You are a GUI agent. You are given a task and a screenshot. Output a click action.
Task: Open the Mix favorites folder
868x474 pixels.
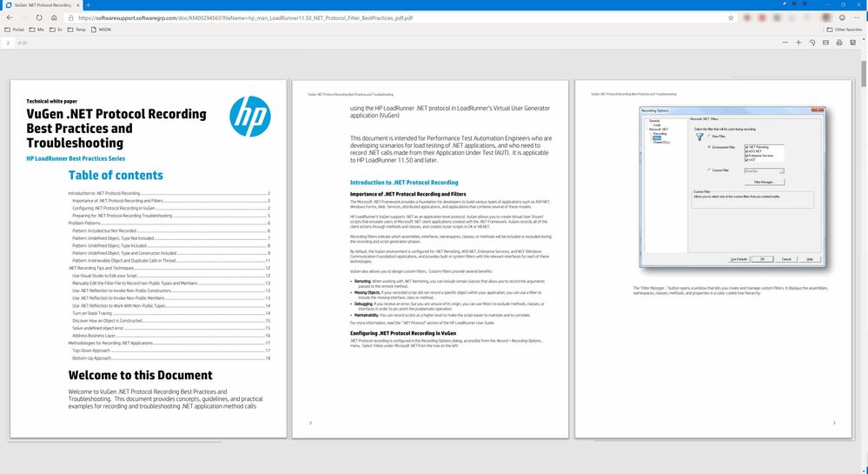[36, 30]
